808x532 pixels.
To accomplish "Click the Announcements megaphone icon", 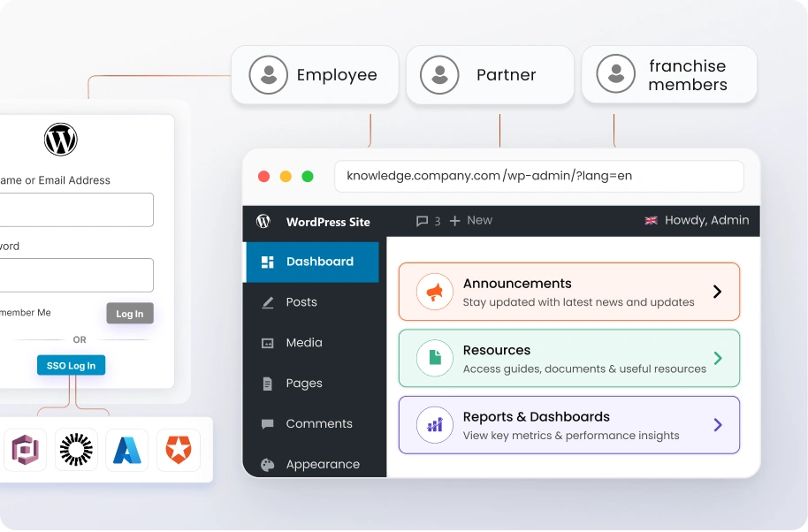I will (x=435, y=292).
